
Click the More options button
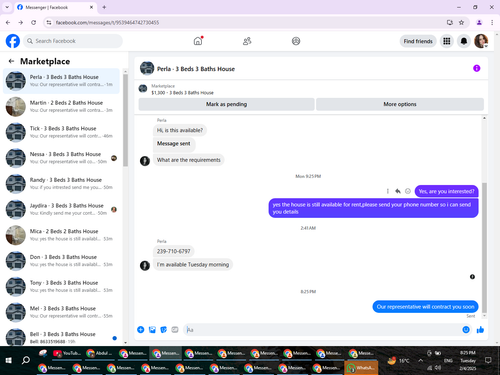tap(400, 104)
